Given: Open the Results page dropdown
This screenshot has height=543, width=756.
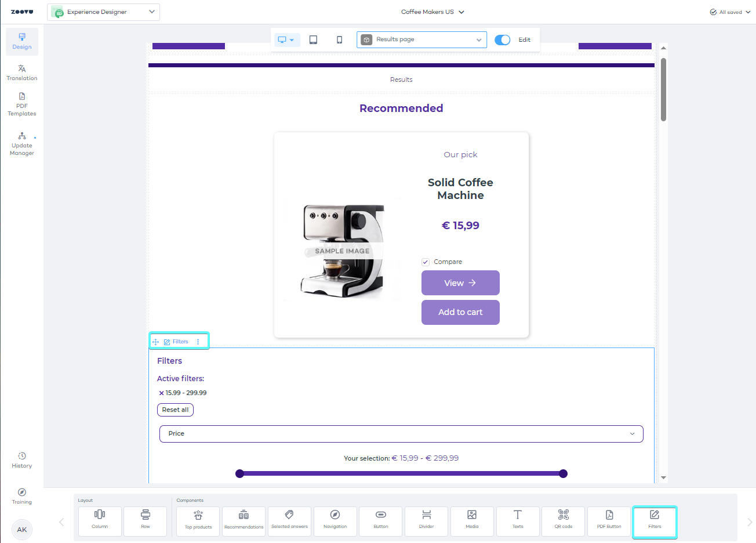Looking at the screenshot, I should click(421, 39).
